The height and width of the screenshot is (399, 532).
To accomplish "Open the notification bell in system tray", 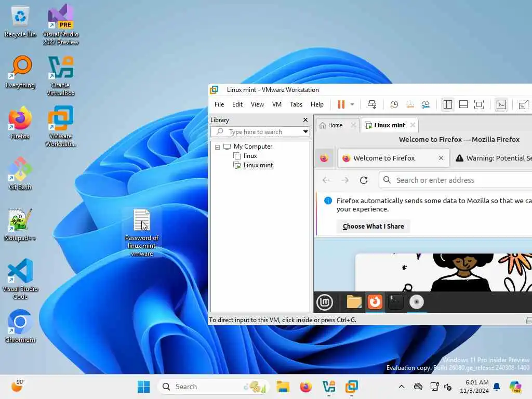I will click(x=497, y=387).
